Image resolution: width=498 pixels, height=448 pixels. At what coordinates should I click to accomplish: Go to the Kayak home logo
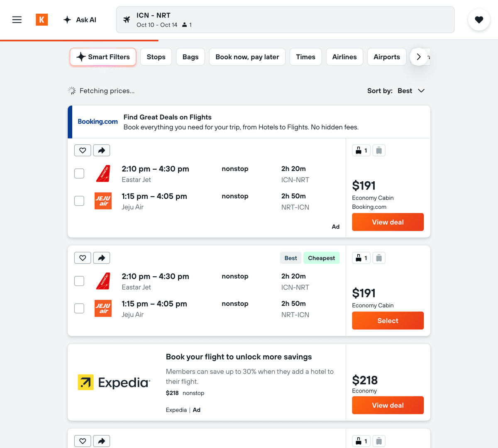42,19
